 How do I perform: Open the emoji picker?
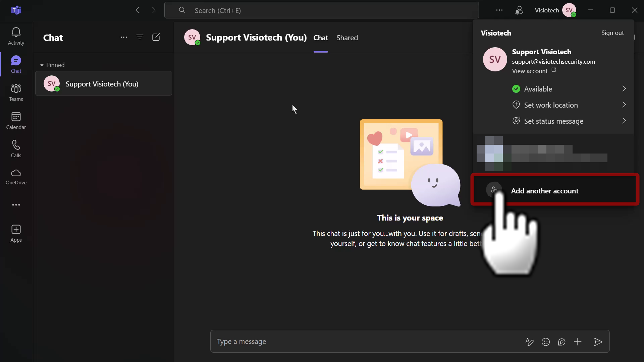pyautogui.click(x=546, y=342)
